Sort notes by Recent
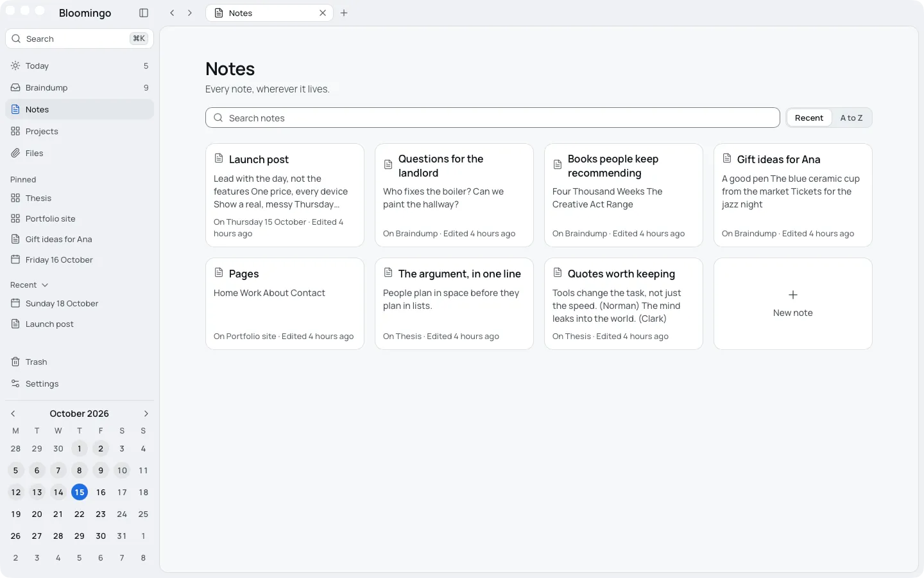 click(x=809, y=118)
